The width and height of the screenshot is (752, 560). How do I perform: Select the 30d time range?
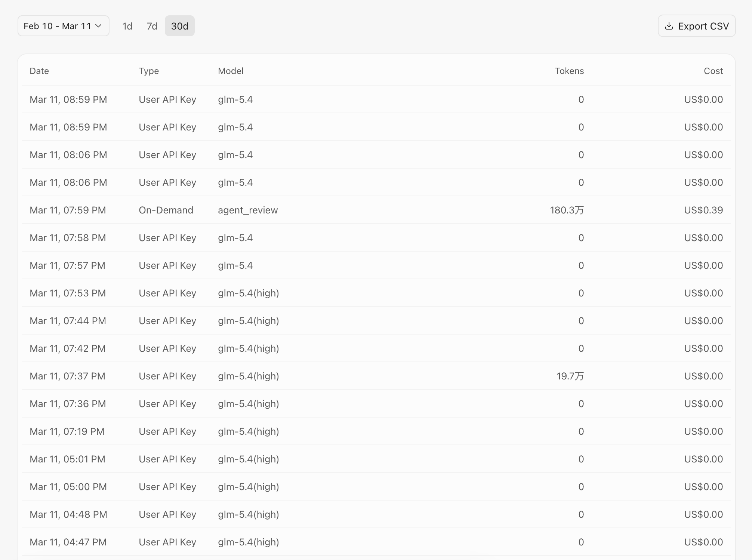point(180,26)
